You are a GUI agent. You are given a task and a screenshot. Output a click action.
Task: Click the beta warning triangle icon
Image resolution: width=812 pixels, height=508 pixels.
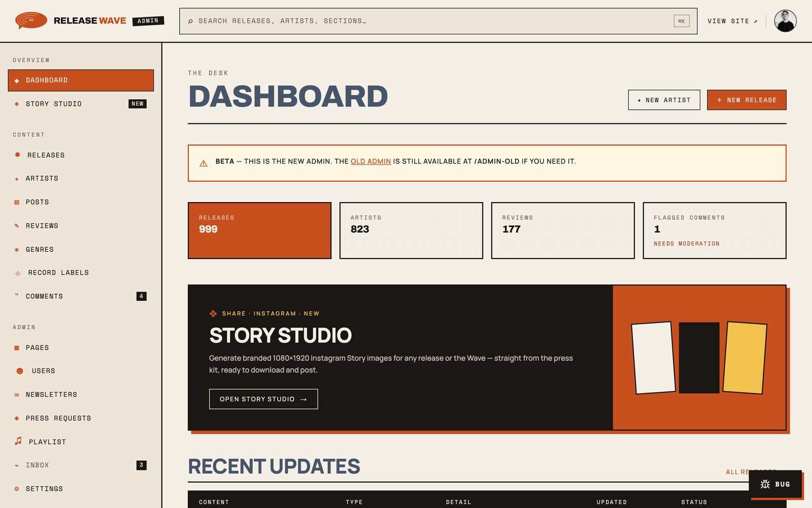tap(204, 163)
